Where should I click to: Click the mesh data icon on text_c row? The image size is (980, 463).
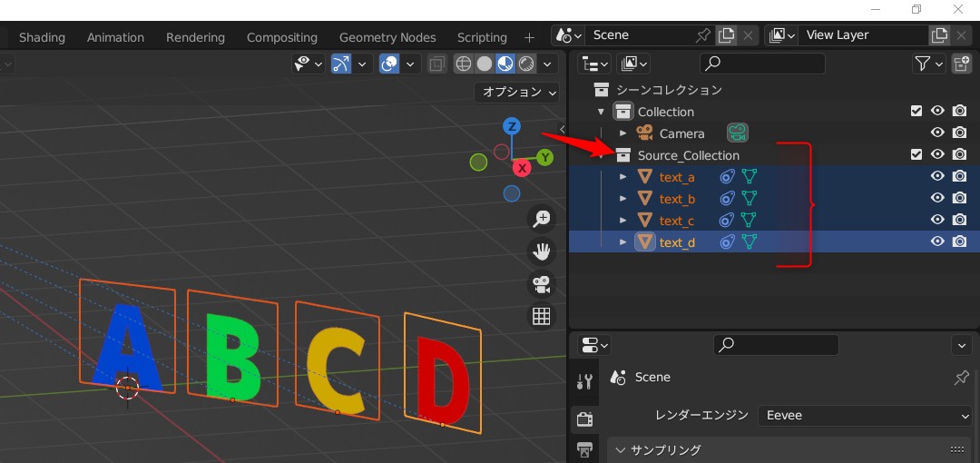point(749,221)
